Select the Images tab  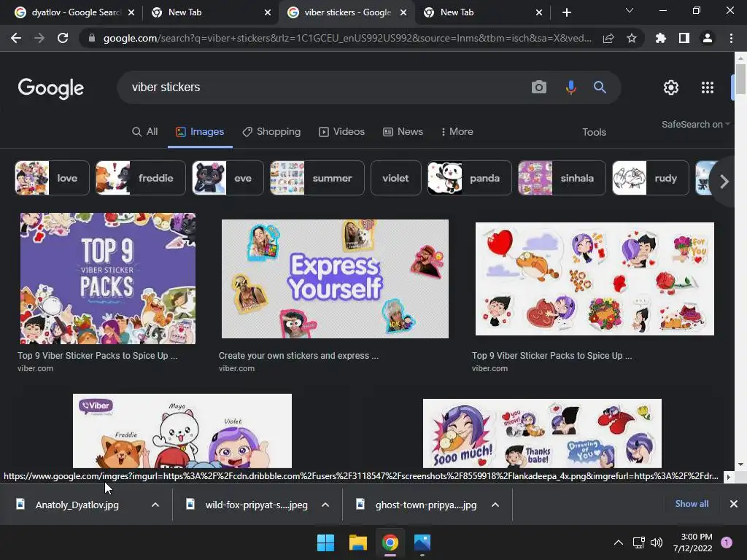200,131
